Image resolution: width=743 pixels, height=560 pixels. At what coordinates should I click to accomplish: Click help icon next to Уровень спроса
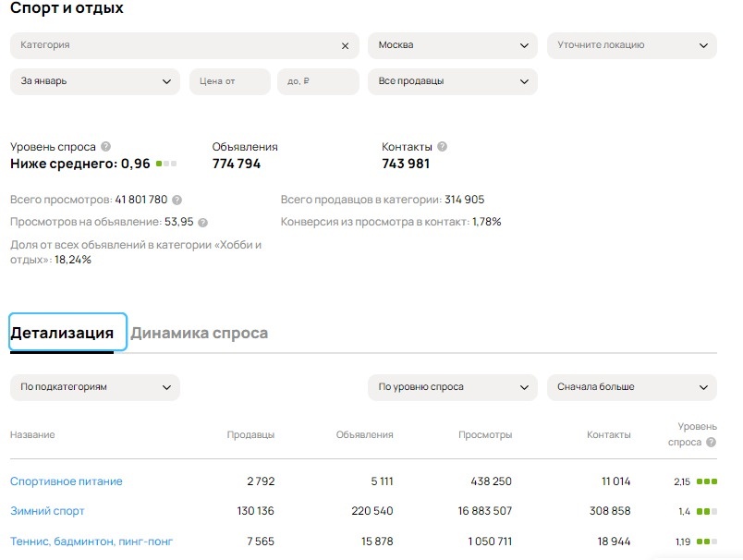pyautogui.click(x=106, y=146)
